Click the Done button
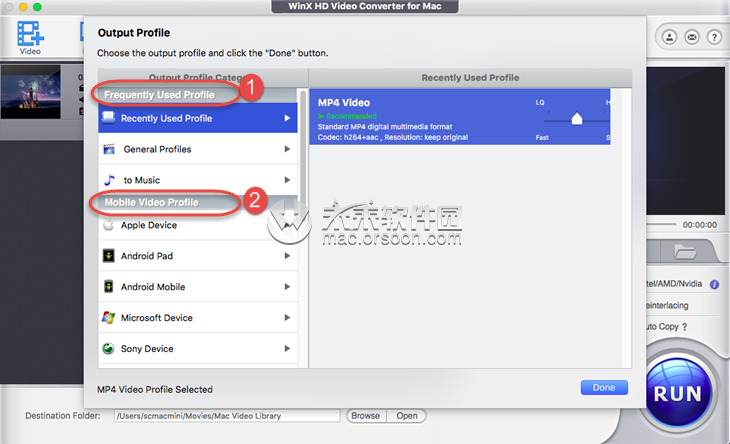The width and height of the screenshot is (730, 444). [604, 387]
